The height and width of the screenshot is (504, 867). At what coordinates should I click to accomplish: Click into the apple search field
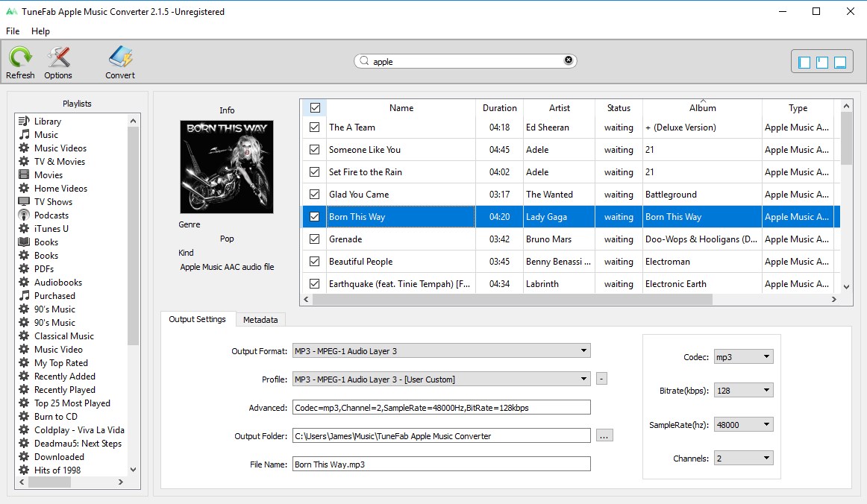click(x=464, y=61)
